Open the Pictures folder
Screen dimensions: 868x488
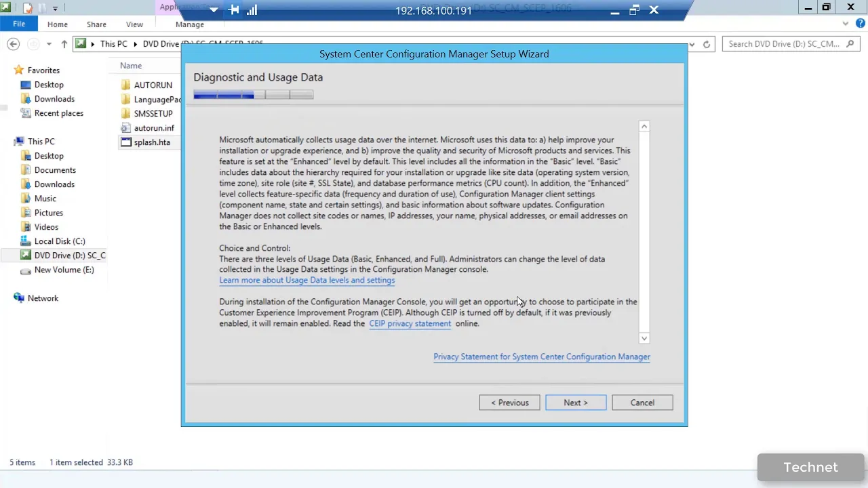(49, 213)
